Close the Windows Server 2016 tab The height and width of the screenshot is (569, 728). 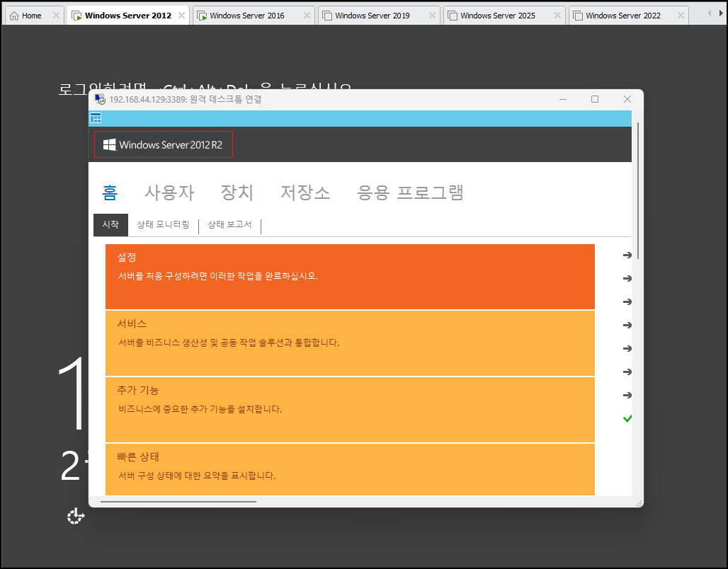[307, 16]
